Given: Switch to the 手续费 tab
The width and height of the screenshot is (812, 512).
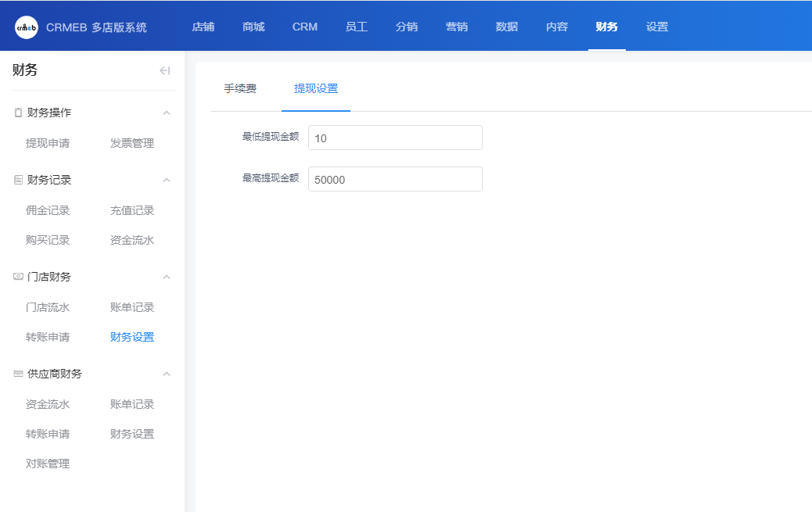Looking at the screenshot, I should click(x=240, y=88).
